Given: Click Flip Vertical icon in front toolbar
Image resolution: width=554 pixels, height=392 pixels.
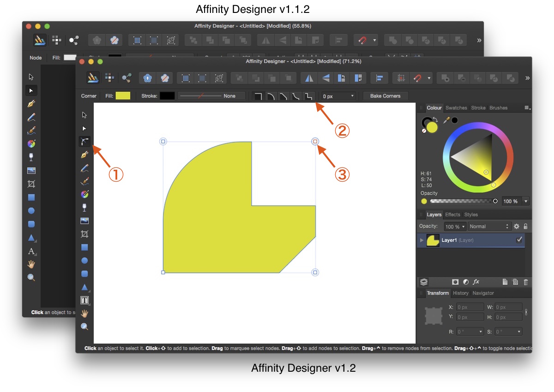Looking at the screenshot, I should point(325,78).
